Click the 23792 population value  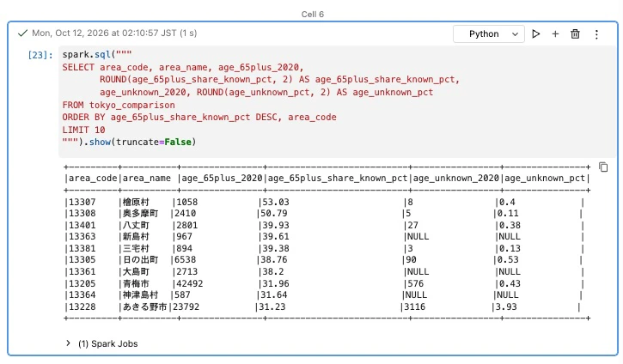pos(186,306)
